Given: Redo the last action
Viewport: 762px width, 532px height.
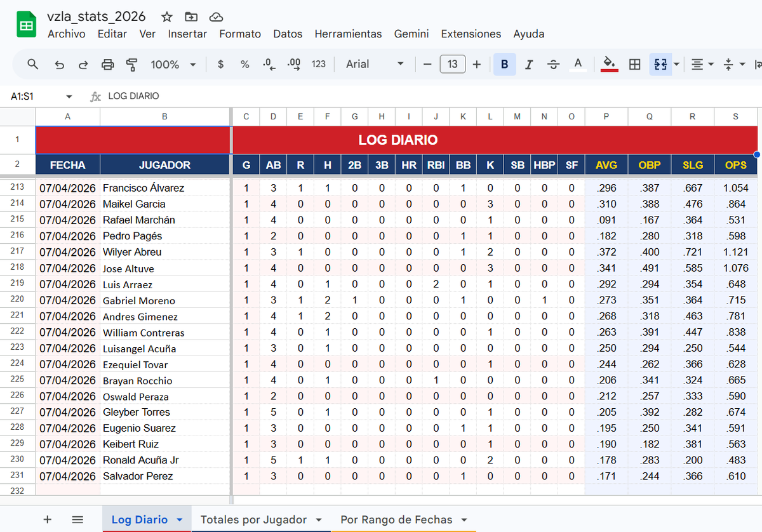Looking at the screenshot, I should point(83,64).
